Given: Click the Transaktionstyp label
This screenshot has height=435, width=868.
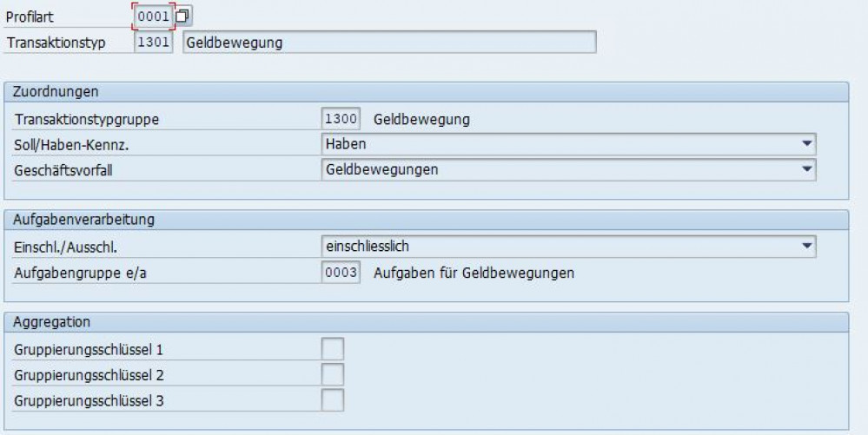Looking at the screenshot, I should (x=56, y=43).
